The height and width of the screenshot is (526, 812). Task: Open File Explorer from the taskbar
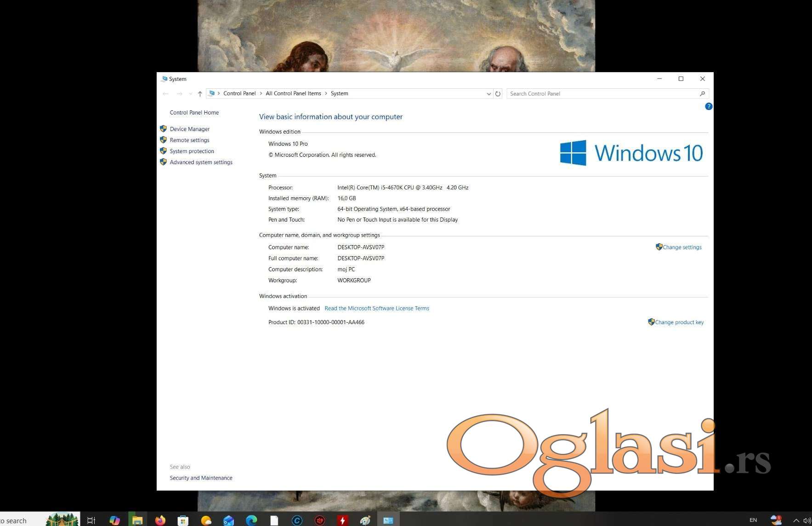tap(137, 520)
